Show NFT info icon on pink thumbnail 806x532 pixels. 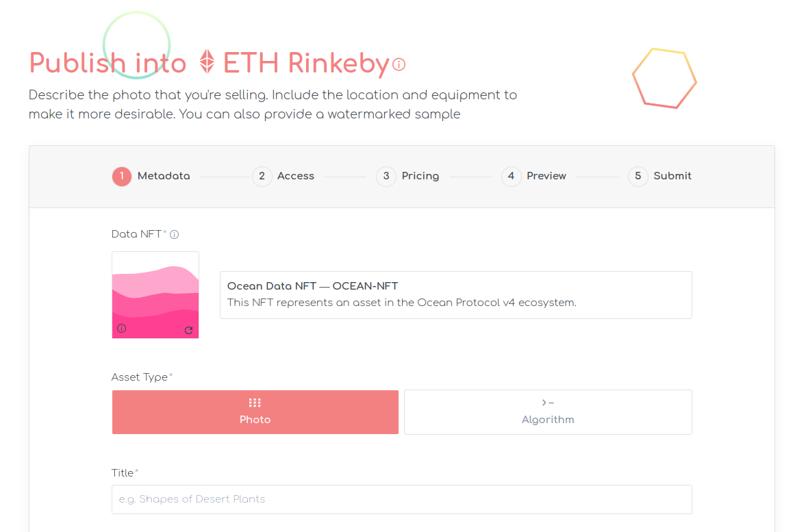tap(121, 329)
